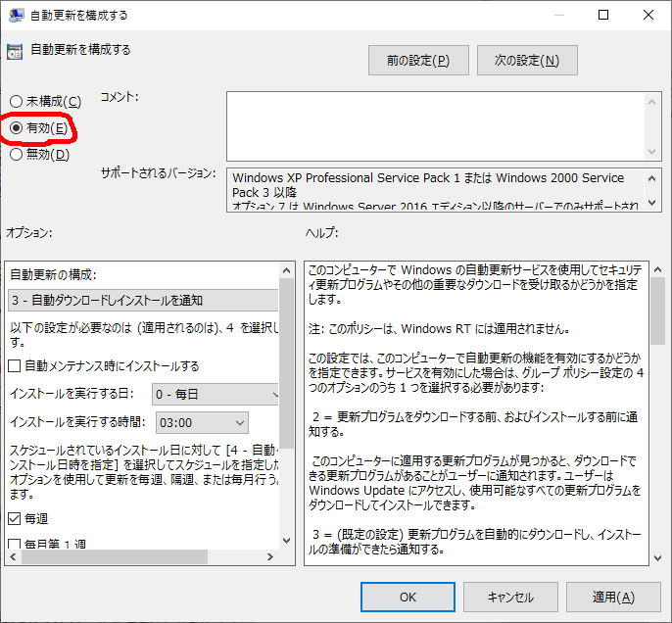Viewport: 672px width, 623px height.
Task: Select the 有効 radio button
Action: pos(16,127)
